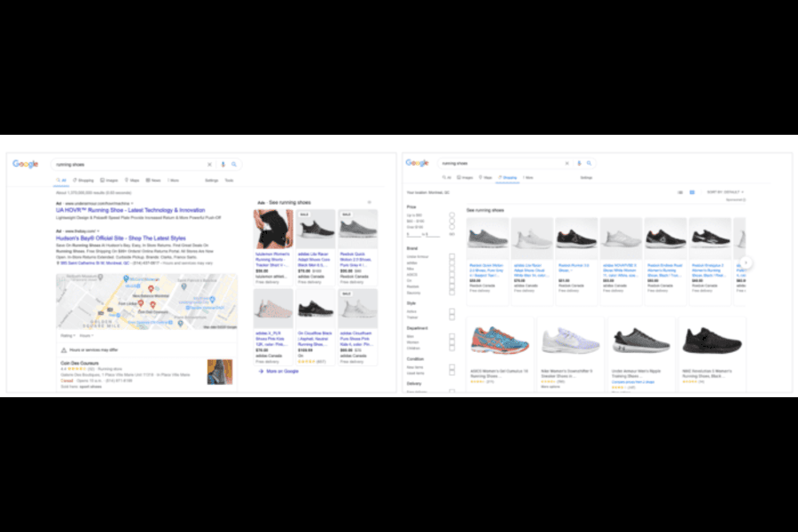Select the Up to $50 price radio button

pos(451,215)
